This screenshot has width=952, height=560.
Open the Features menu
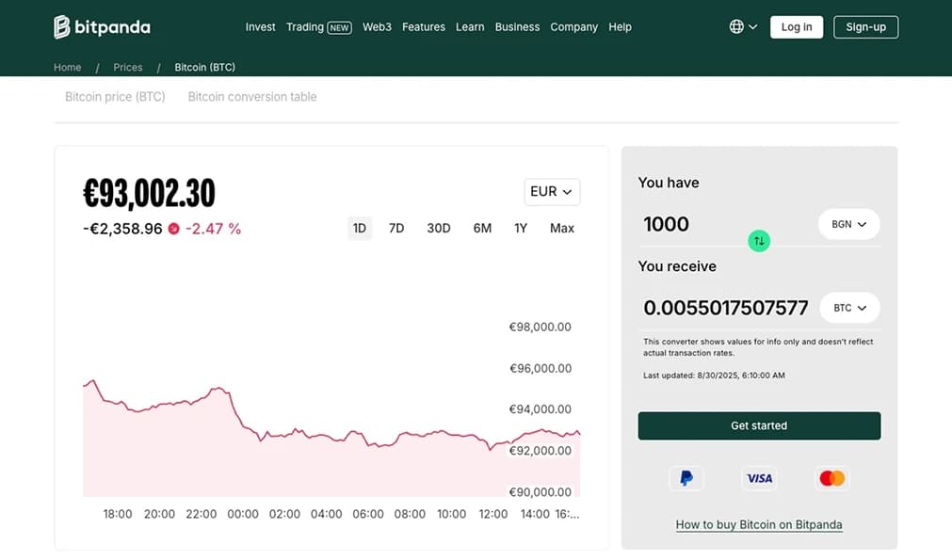423,26
